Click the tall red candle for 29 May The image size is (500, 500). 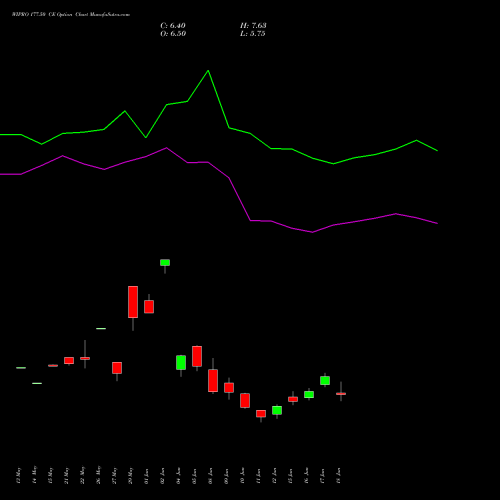(133, 302)
